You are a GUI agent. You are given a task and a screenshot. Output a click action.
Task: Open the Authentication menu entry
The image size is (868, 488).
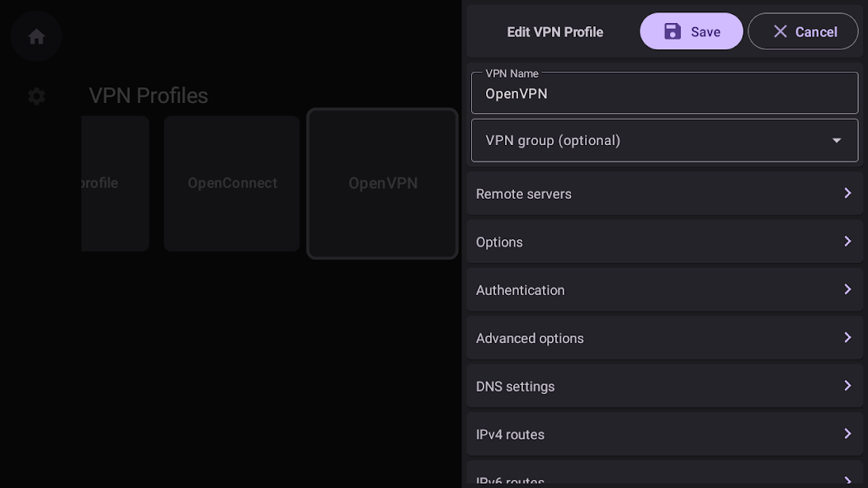pos(664,290)
